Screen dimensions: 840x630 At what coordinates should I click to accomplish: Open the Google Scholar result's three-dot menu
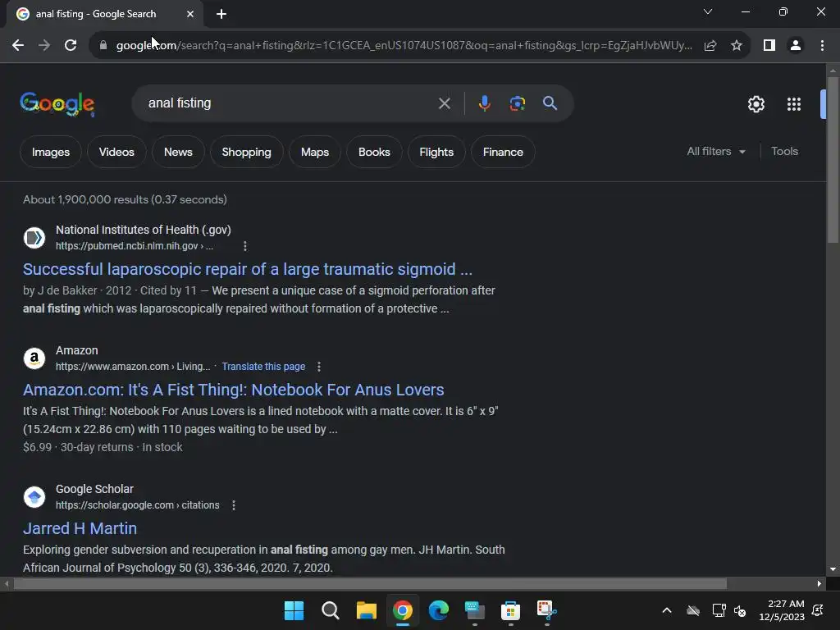[x=234, y=505]
